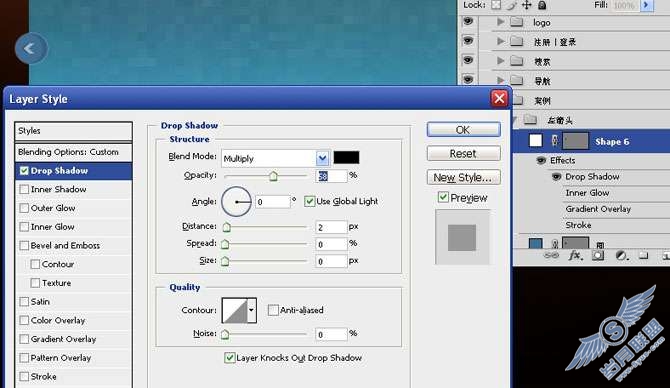This screenshot has height=388, width=670.
Task: Click the link icon on Shape 6 layer
Action: click(x=555, y=141)
